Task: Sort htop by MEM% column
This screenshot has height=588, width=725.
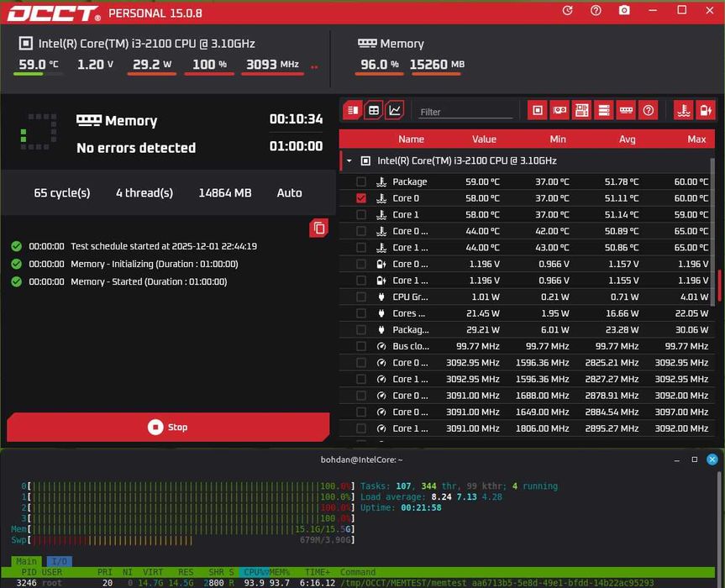Action: (279, 572)
